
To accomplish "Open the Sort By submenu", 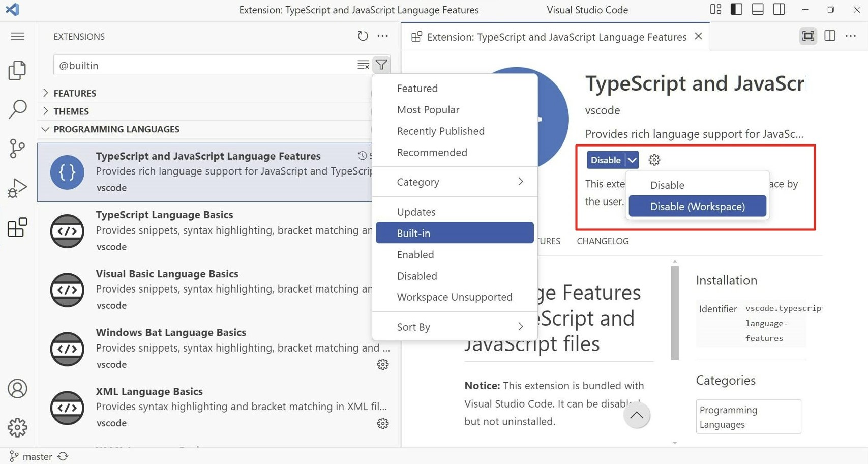I will pos(455,327).
